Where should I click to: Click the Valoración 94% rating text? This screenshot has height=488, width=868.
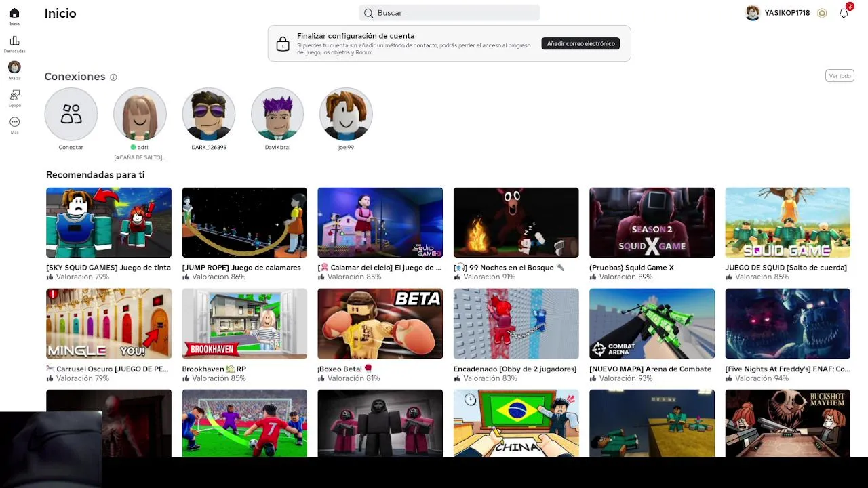pos(762,378)
